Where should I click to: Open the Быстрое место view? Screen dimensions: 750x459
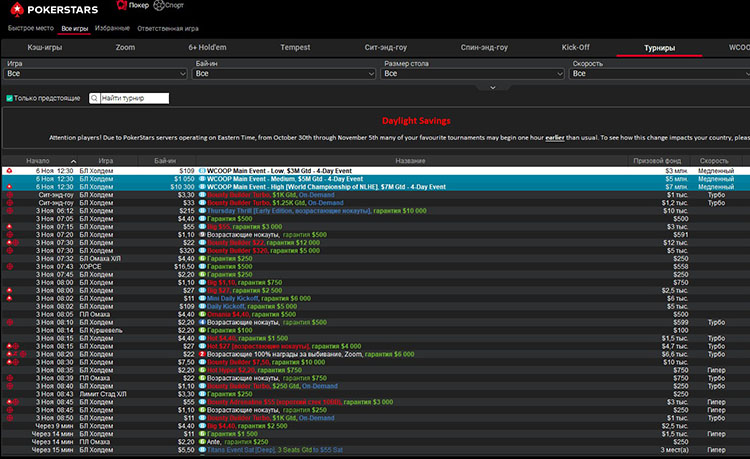click(31, 28)
